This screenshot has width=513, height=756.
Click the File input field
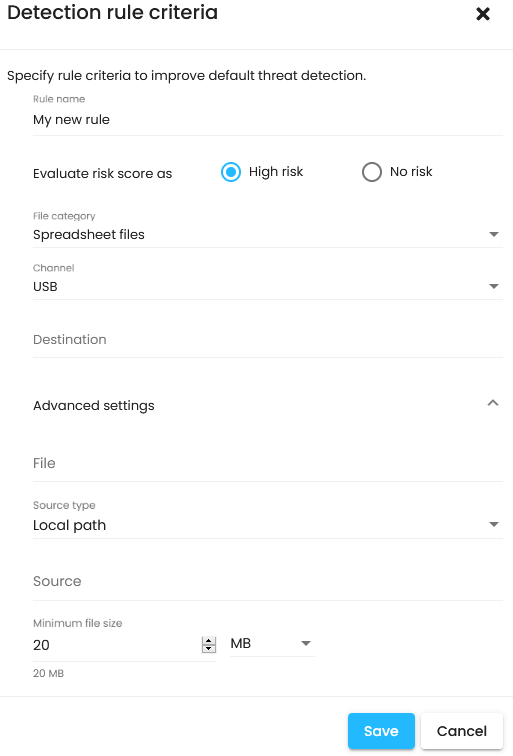[268, 463]
